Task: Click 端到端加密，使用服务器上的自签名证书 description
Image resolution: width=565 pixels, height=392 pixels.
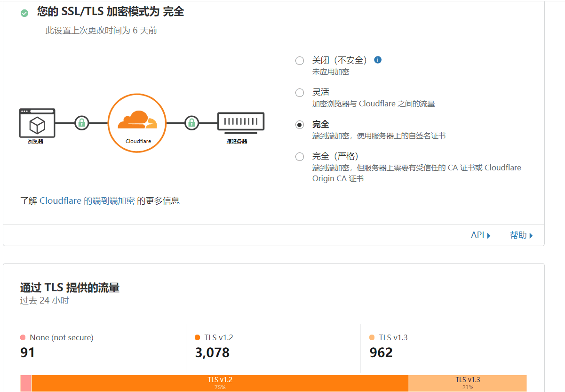Action: 379,136
